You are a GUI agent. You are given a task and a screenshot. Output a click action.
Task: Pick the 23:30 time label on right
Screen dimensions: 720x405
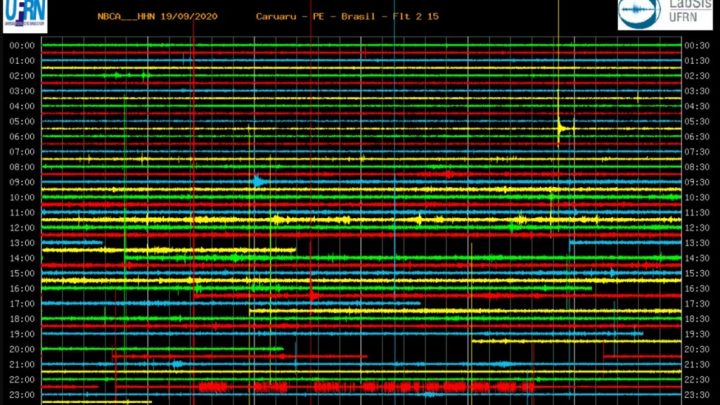coord(696,395)
